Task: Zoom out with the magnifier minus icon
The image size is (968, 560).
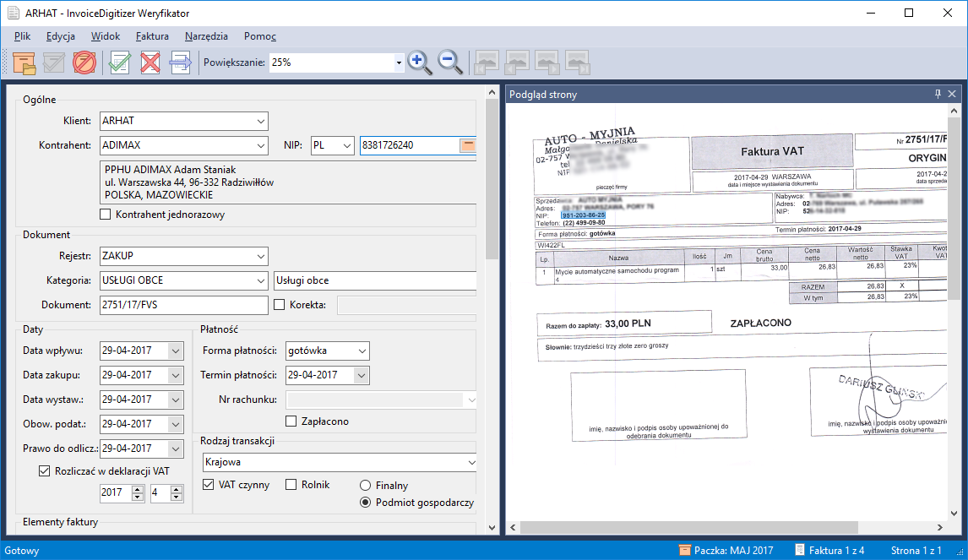Action: (x=450, y=63)
